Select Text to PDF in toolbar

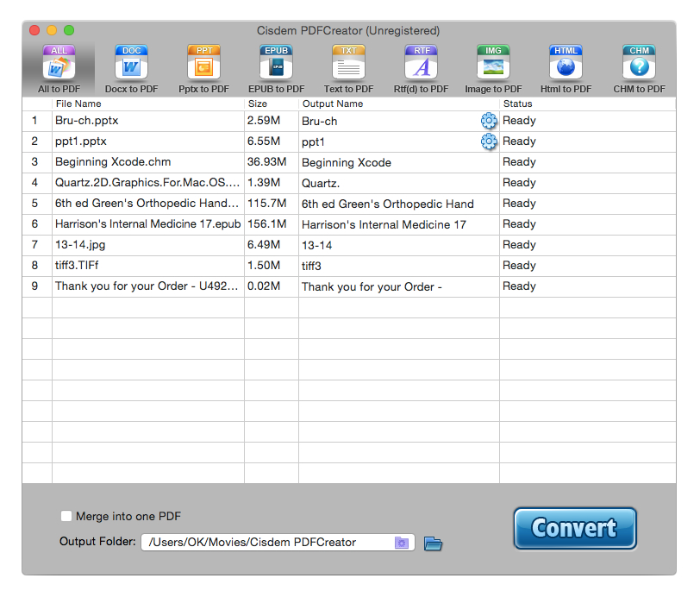coord(348,68)
